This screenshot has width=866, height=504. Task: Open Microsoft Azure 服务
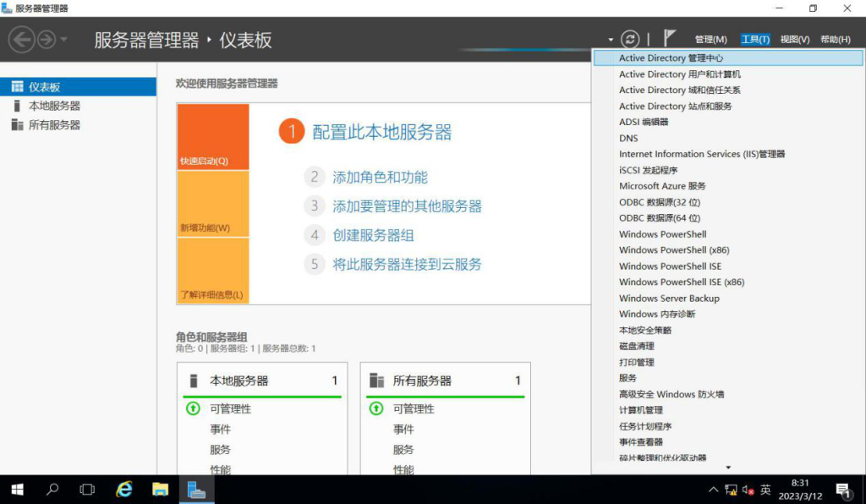(728, 186)
